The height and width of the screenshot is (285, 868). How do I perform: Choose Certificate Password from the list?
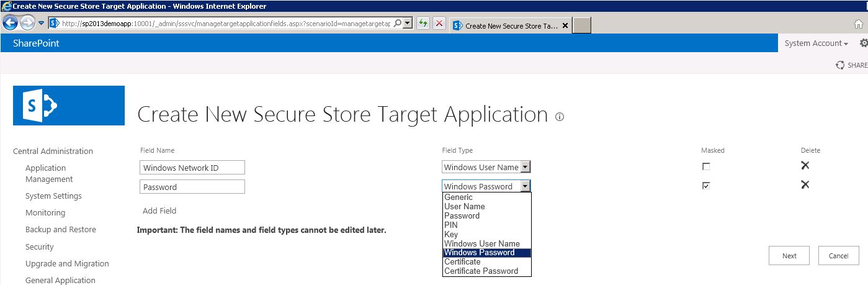[487, 271]
